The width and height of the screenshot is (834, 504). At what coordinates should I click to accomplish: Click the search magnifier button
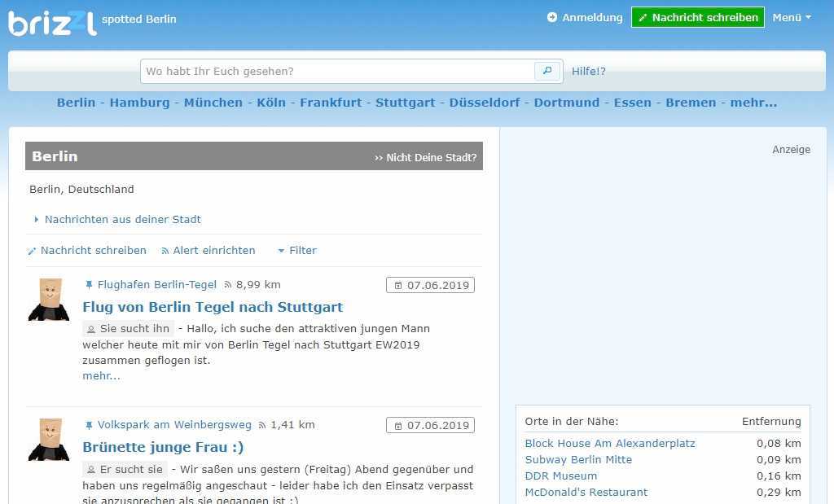click(x=547, y=71)
